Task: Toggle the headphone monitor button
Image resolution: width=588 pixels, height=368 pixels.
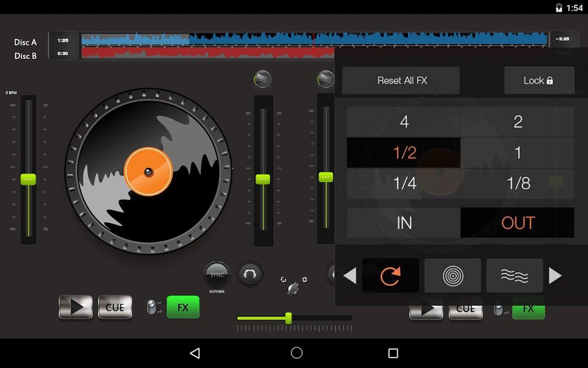Action: (x=250, y=275)
